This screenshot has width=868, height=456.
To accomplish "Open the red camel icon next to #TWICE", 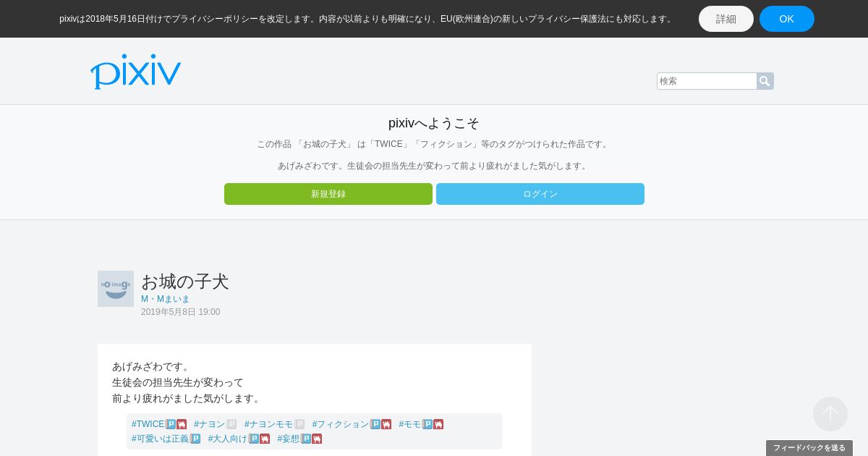I will point(182,424).
